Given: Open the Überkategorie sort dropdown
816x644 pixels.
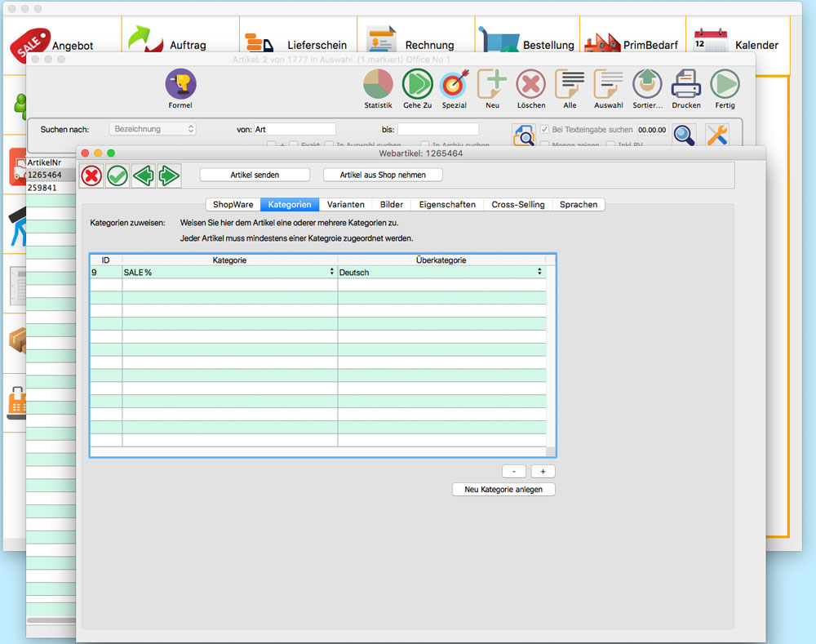Looking at the screenshot, I should tap(539, 272).
